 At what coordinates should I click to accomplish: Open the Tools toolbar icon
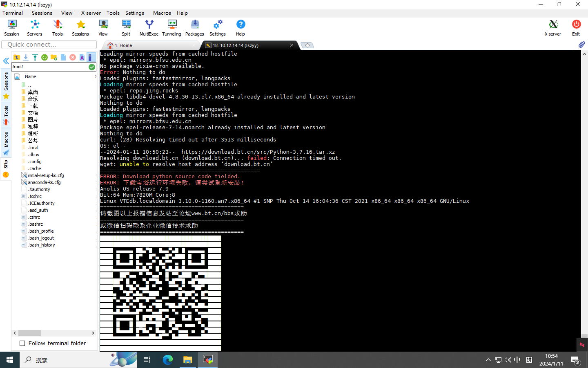point(58,28)
